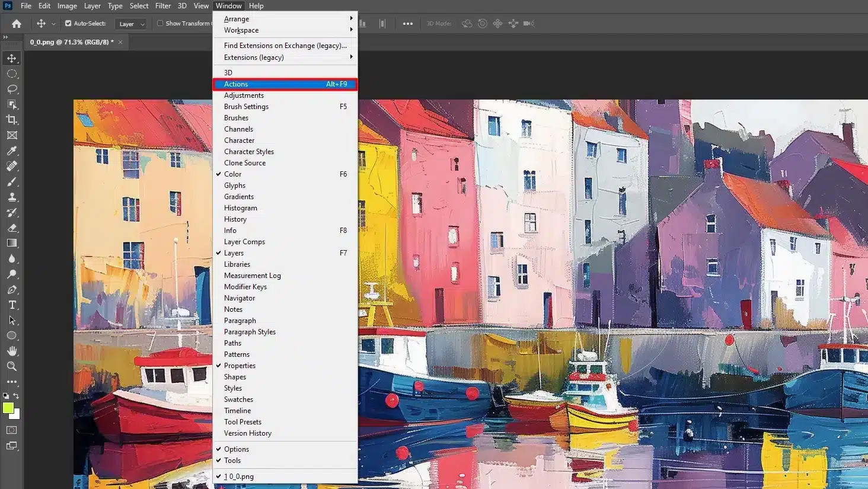This screenshot has height=489, width=868.
Task: Close the 0_0.png document tab
Action: coord(120,42)
